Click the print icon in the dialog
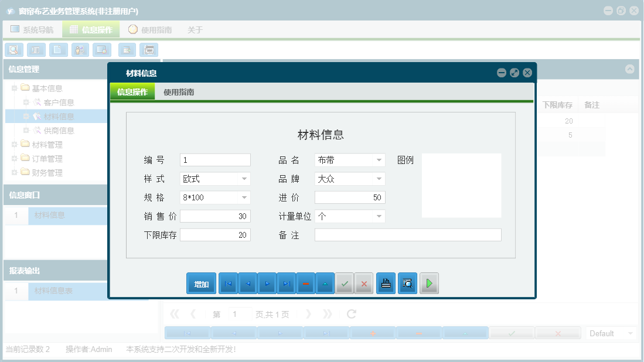The image size is (644, 362). click(x=386, y=284)
